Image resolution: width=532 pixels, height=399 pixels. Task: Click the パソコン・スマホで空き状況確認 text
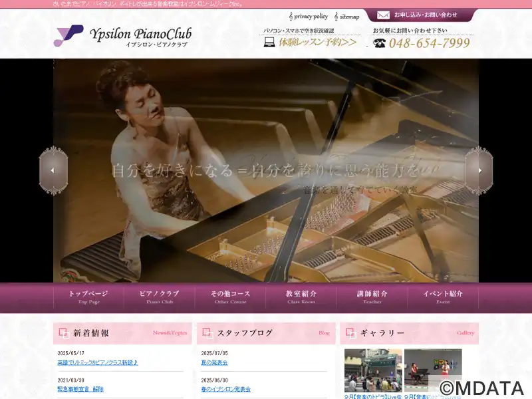coord(299,31)
